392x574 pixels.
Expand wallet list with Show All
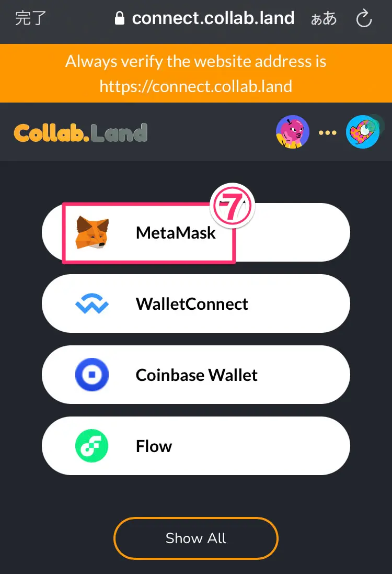click(196, 538)
